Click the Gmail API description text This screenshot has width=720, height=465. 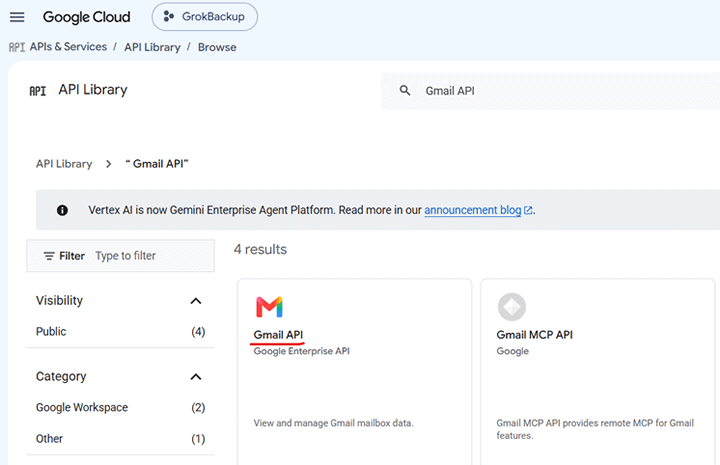click(333, 423)
